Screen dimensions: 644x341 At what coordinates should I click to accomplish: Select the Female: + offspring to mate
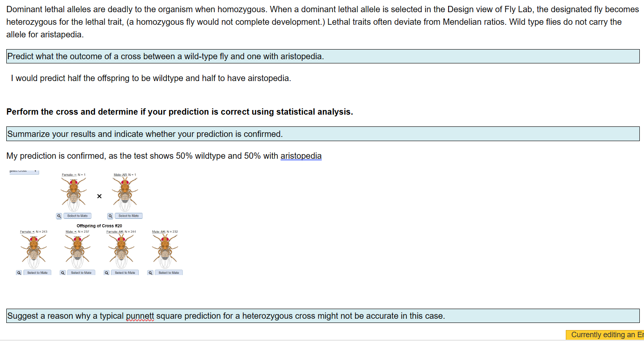point(38,272)
